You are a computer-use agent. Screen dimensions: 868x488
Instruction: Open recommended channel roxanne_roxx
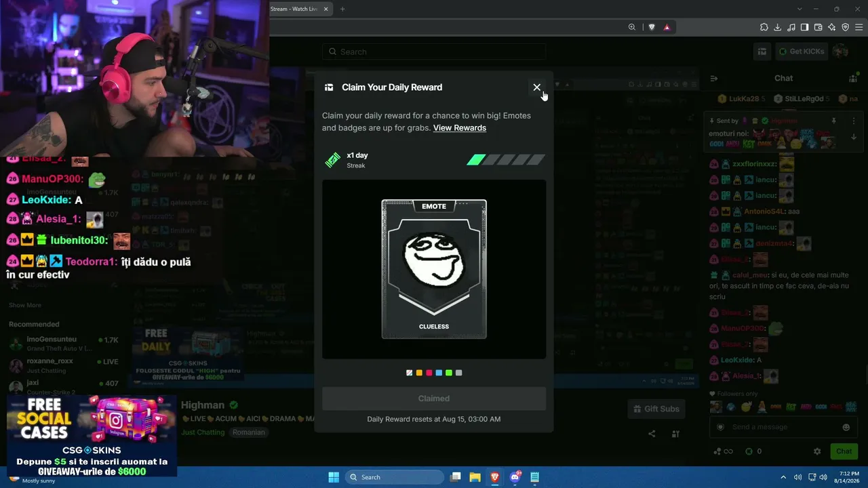(x=64, y=365)
